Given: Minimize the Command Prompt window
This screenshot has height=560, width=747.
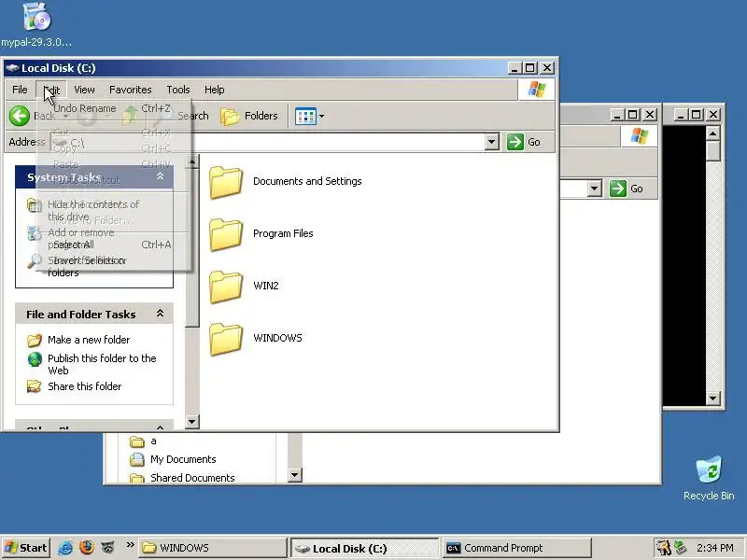Looking at the screenshot, I should 681,114.
